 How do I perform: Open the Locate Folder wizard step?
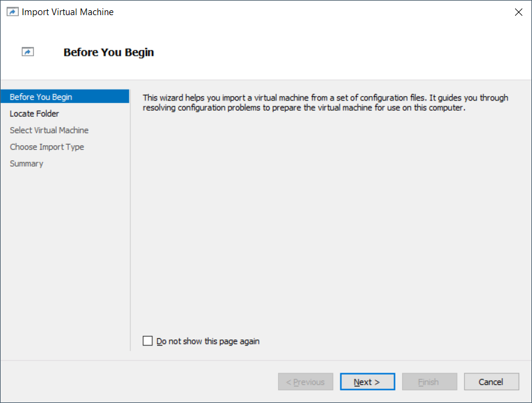pos(34,113)
